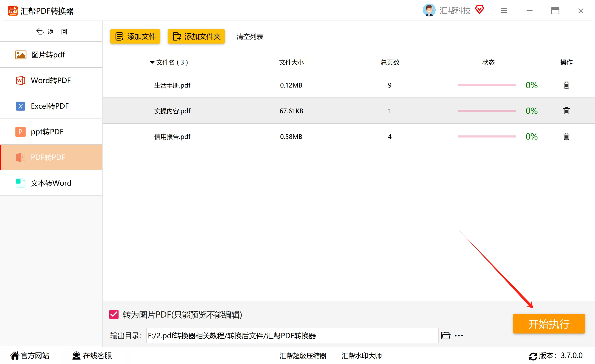
Task: Uncheck 转为图片PDF checkbox
Action: pyautogui.click(x=114, y=314)
